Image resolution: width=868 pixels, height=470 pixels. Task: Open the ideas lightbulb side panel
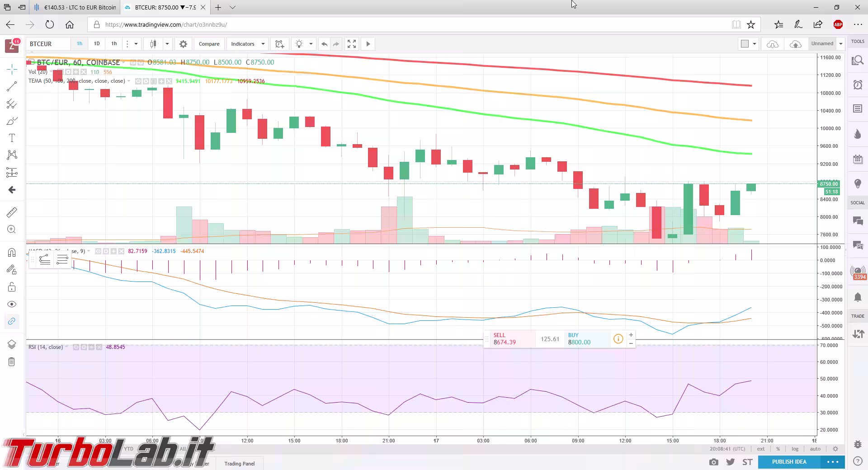858,183
